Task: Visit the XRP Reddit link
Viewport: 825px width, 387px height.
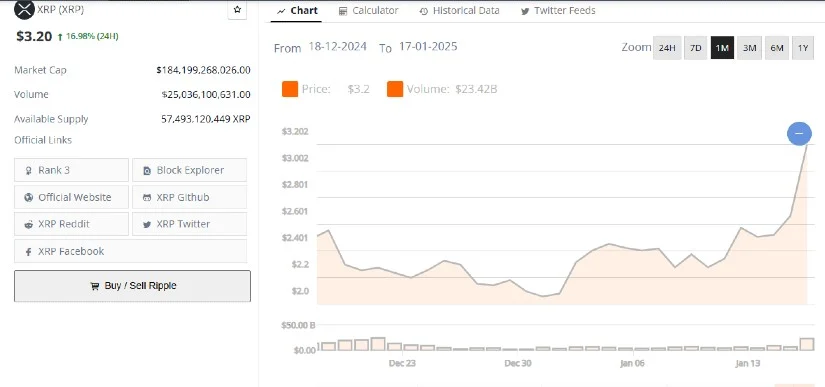Action: click(72, 224)
